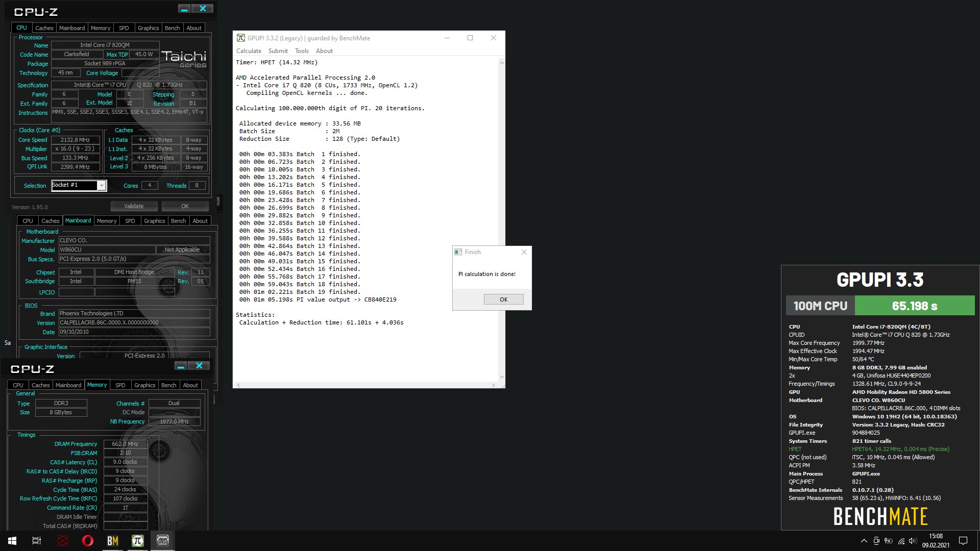The width and height of the screenshot is (980, 551).
Task: Click GPUPI vertical scrollbar down arrow
Action: 501,377
